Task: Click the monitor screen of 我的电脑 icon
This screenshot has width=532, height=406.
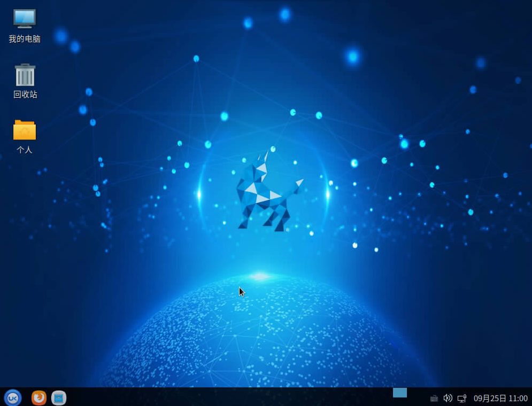Action: tap(25, 17)
